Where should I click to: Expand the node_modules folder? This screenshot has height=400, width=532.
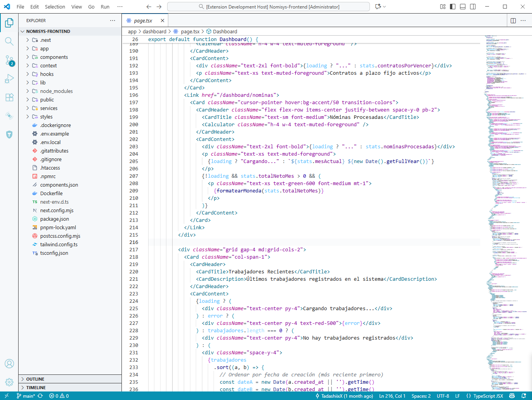coord(70,91)
